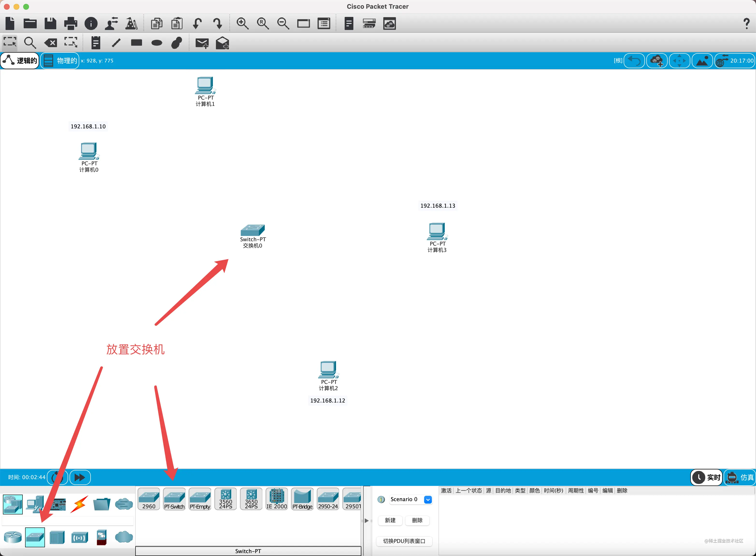Screen dimensions: 756x556
Task: Click the 新建 scenario button
Action: click(390, 520)
